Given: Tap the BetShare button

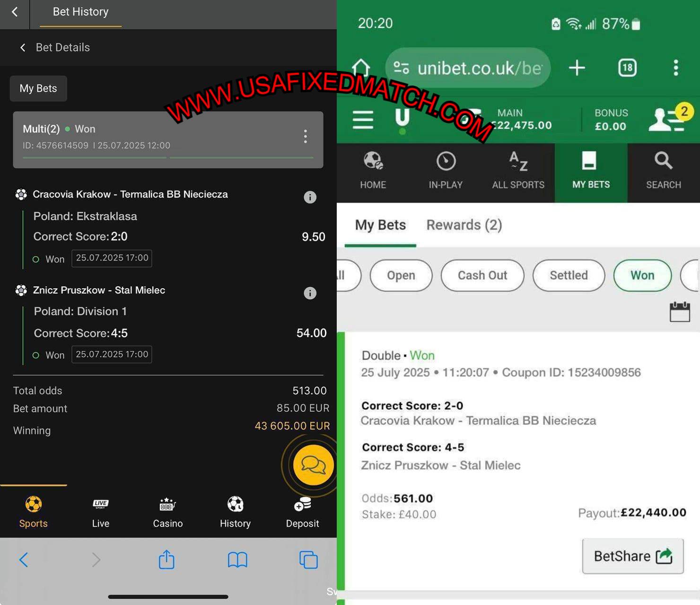Looking at the screenshot, I should [633, 556].
